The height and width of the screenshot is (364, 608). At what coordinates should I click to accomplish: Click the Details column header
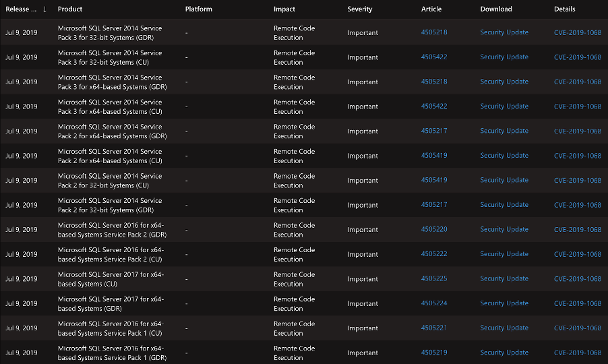pyautogui.click(x=565, y=9)
